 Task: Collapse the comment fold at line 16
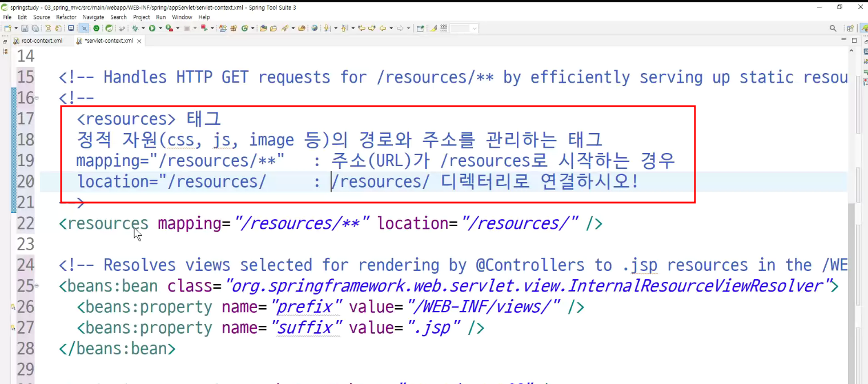[x=37, y=98]
